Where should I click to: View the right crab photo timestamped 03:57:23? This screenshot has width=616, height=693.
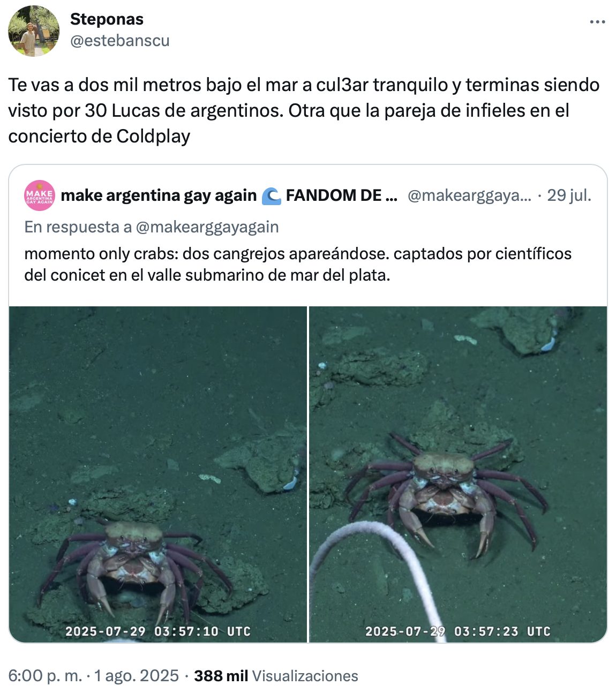[x=458, y=474]
